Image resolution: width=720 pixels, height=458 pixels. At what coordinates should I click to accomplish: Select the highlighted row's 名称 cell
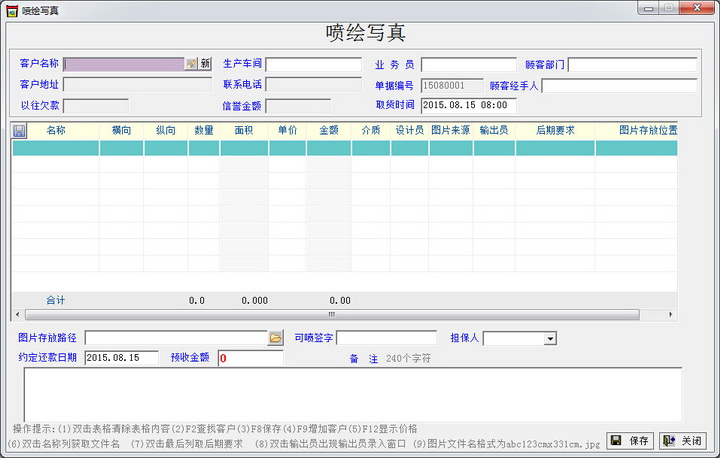click(56, 148)
